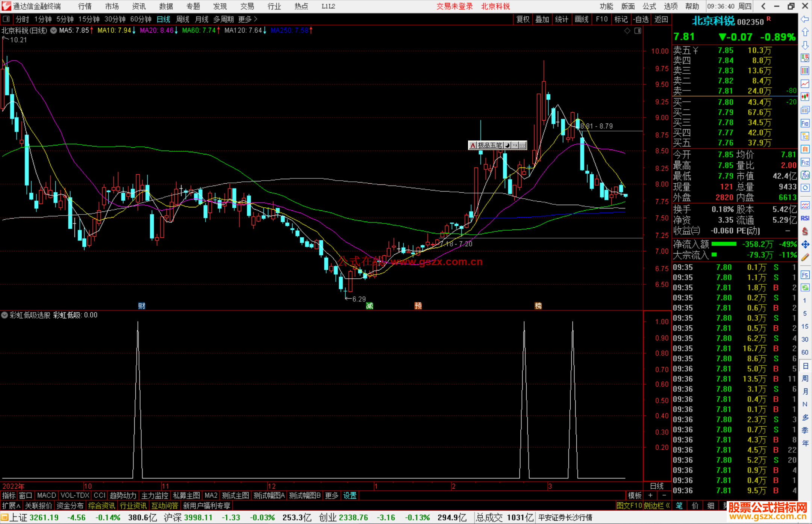Switch to the MACD indicator tab
812x524 pixels.
point(46,495)
